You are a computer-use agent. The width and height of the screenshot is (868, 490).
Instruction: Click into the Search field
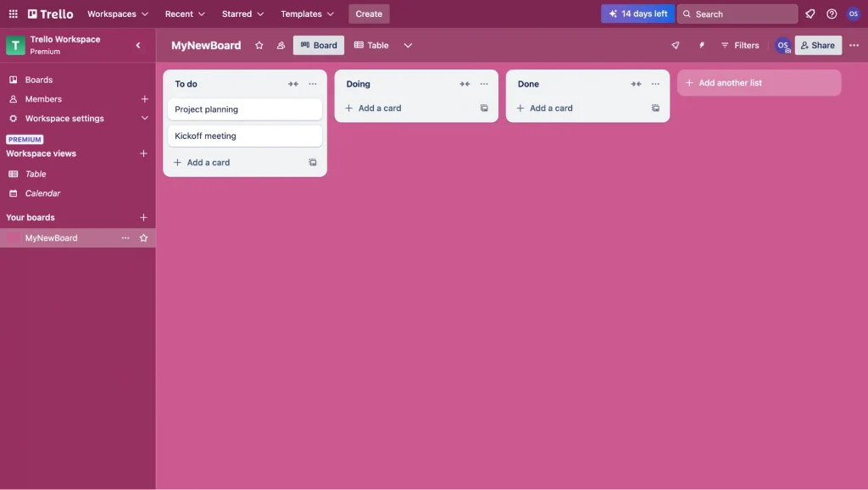coord(737,14)
